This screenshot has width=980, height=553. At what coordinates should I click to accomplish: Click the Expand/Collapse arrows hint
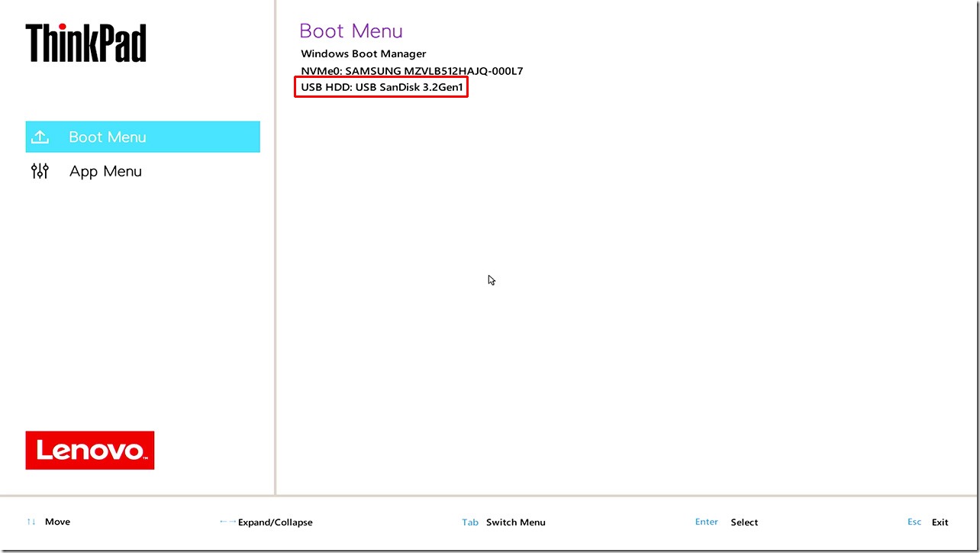266,522
